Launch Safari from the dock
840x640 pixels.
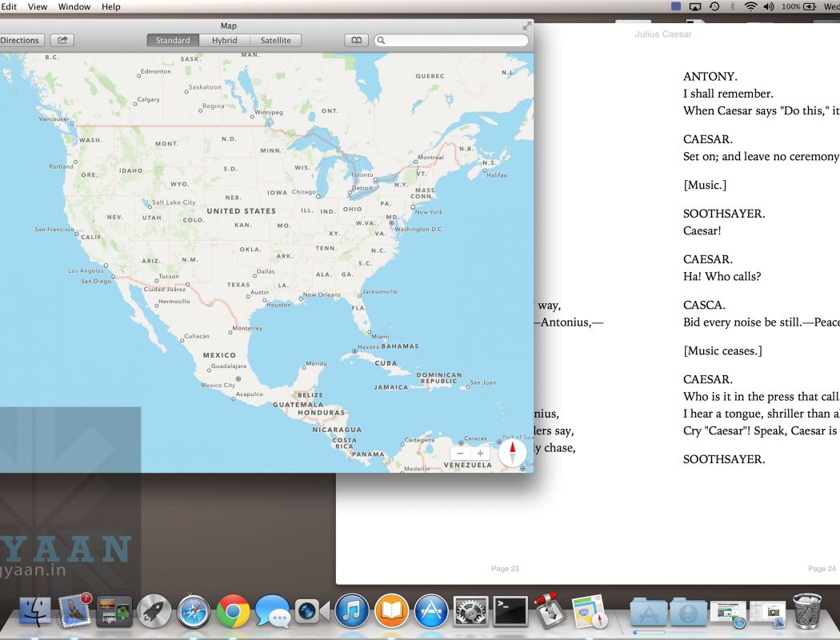tap(194, 612)
